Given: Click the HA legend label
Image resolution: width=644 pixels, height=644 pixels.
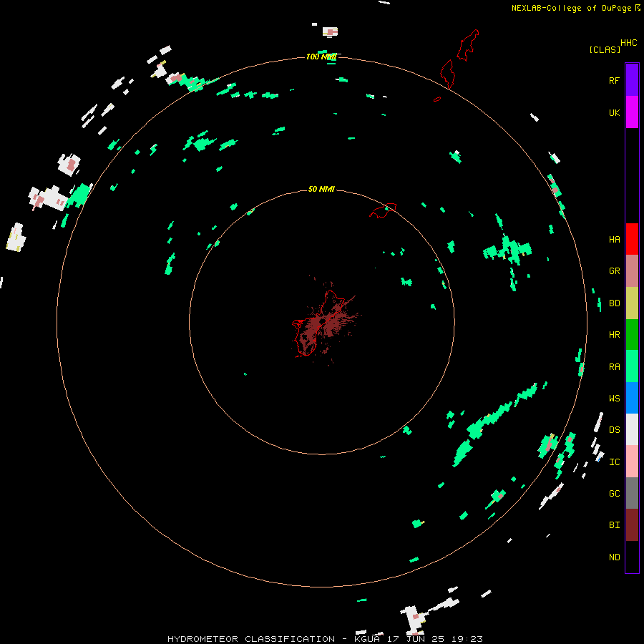Looking at the screenshot, I should coord(614,239).
